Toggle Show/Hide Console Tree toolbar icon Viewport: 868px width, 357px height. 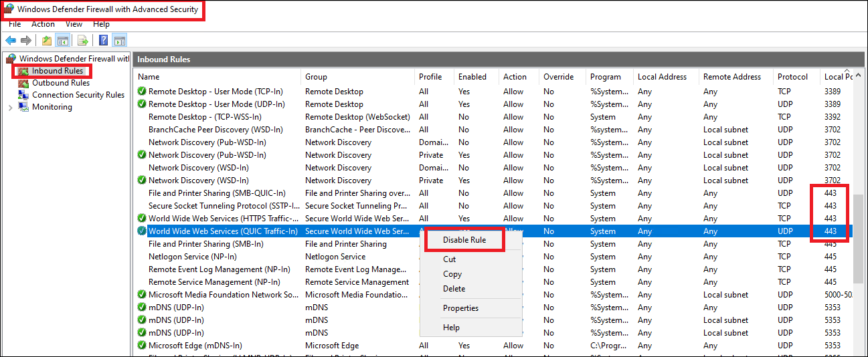62,41
